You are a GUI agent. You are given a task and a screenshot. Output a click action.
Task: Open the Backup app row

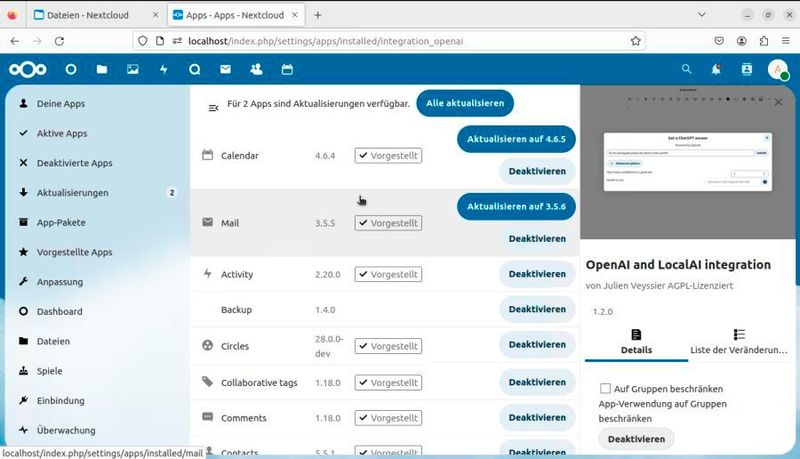point(385,309)
